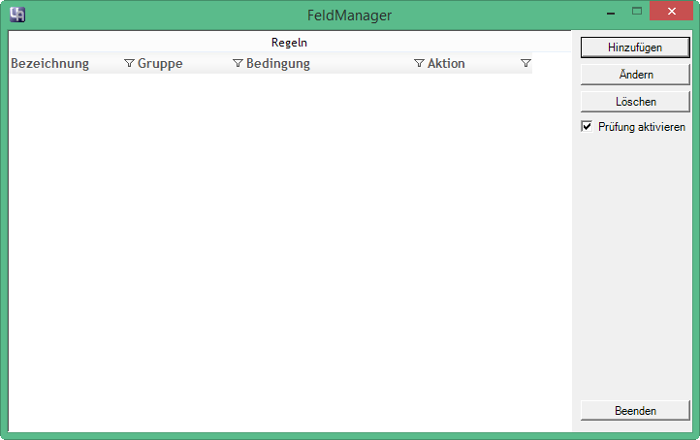
Task: Minimize the FeldManager window
Action: coord(611,12)
